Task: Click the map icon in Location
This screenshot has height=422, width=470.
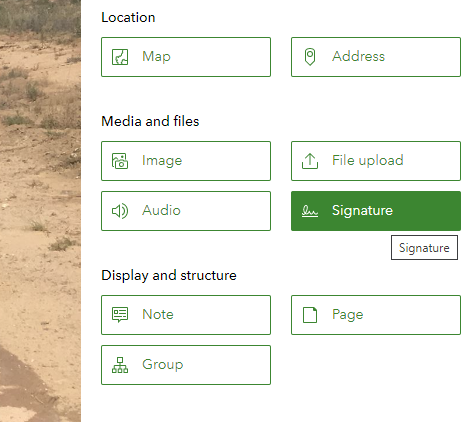Action: coord(120,57)
